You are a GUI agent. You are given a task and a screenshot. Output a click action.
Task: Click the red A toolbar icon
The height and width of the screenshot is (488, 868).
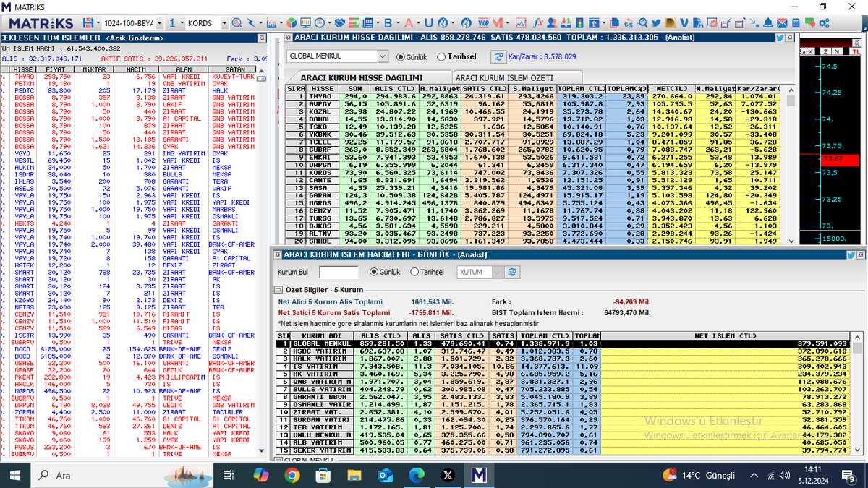click(x=409, y=23)
